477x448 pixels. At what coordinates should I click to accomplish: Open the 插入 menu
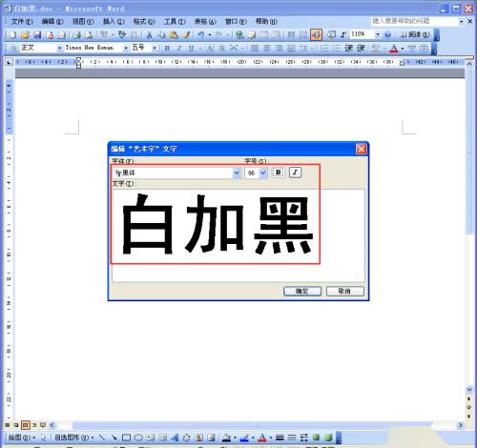coord(114,21)
